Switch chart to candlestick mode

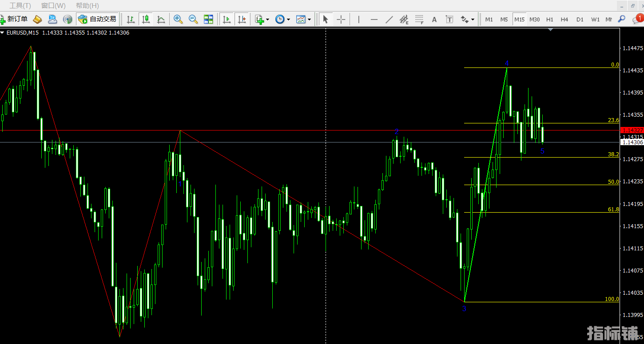[x=146, y=19]
